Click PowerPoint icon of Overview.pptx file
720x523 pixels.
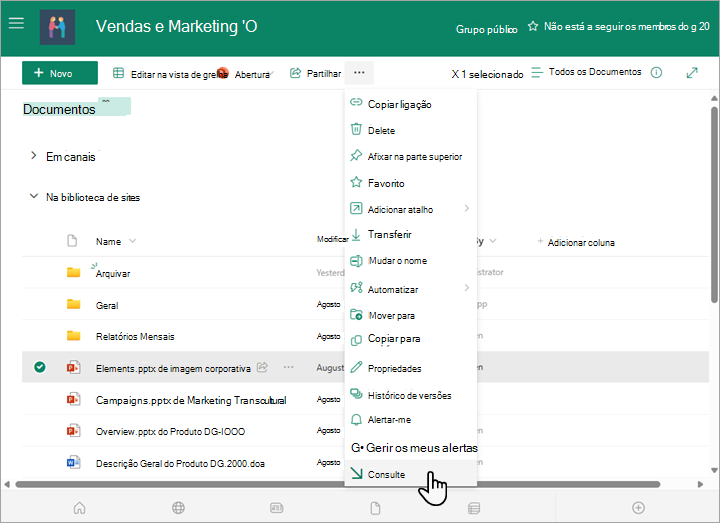(x=73, y=431)
